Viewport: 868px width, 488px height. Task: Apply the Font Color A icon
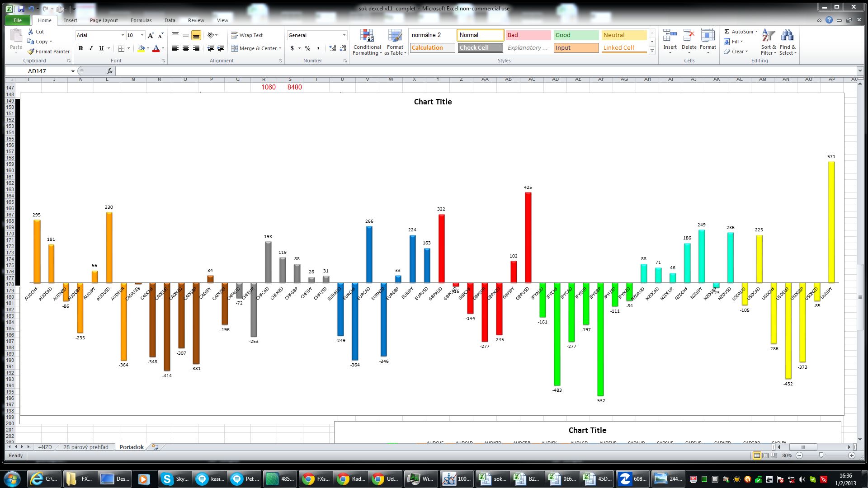[156, 48]
